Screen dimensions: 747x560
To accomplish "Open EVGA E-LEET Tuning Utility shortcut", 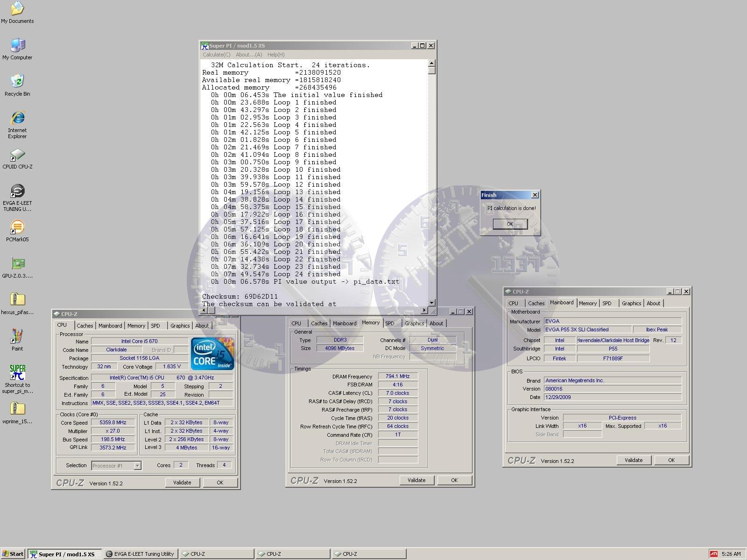I will coord(17,198).
